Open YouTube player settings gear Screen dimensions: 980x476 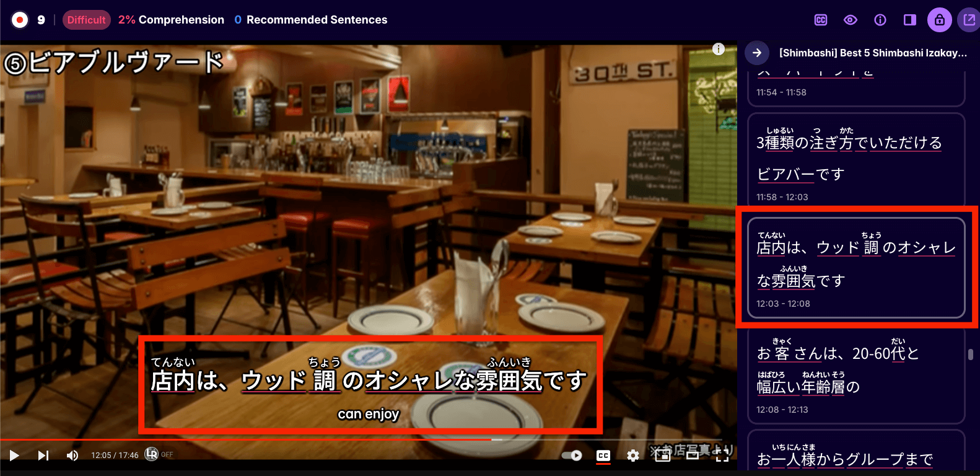pyautogui.click(x=632, y=456)
